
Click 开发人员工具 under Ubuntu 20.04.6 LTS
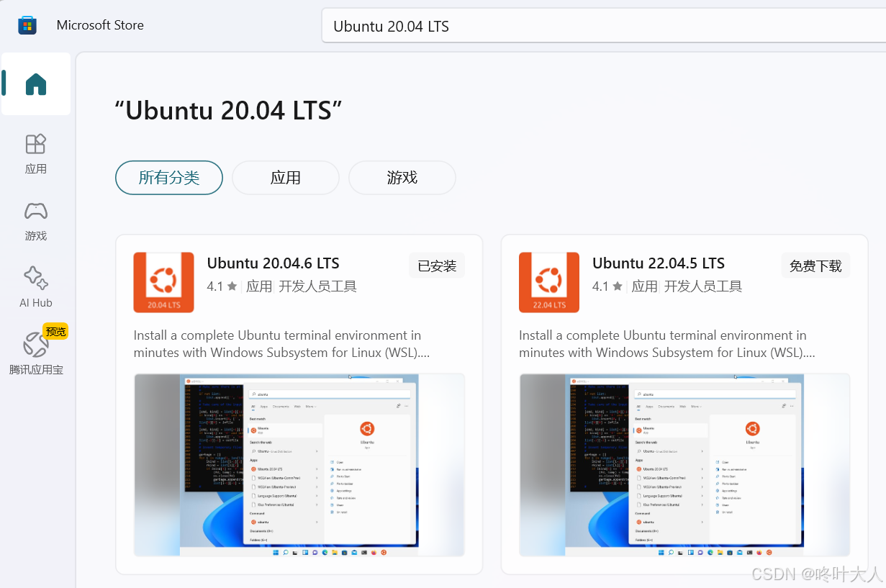point(317,286)
